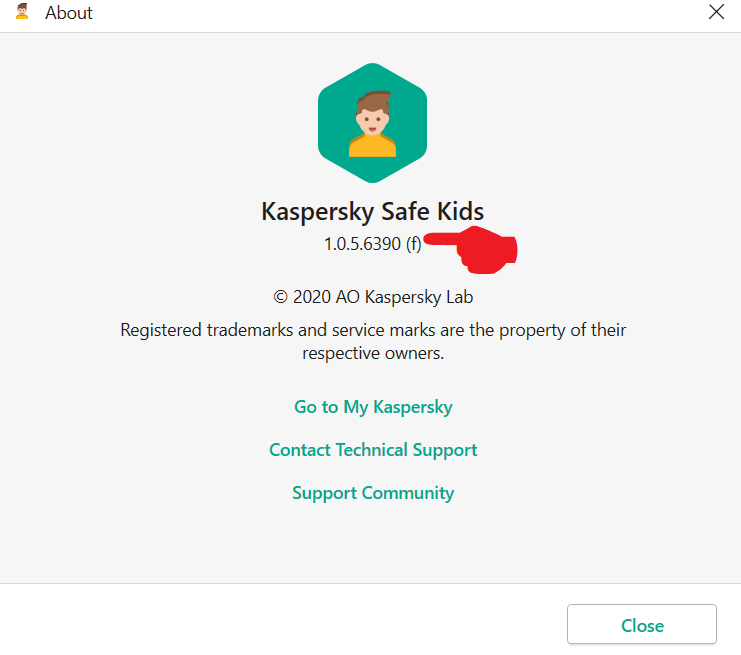741x655 pixels.
Task: Close the About window with the X
Action: click(x=716, y=12)
